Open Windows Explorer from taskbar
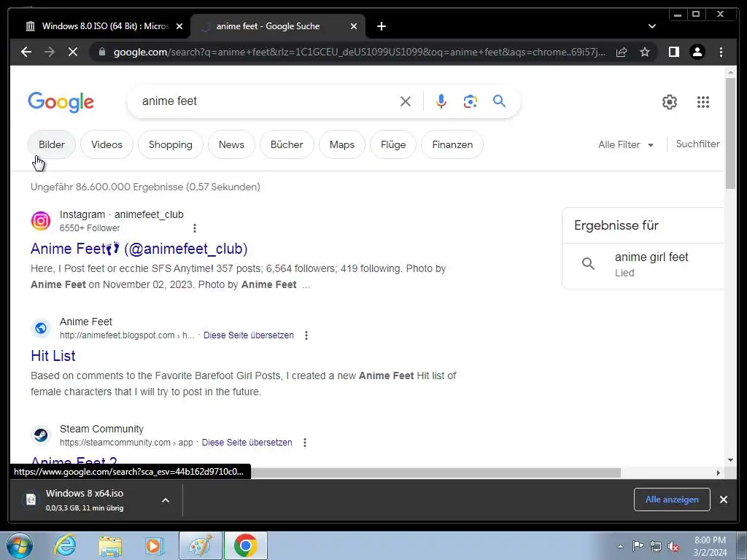This screenshot has height=560, width=747. point(110,546)
